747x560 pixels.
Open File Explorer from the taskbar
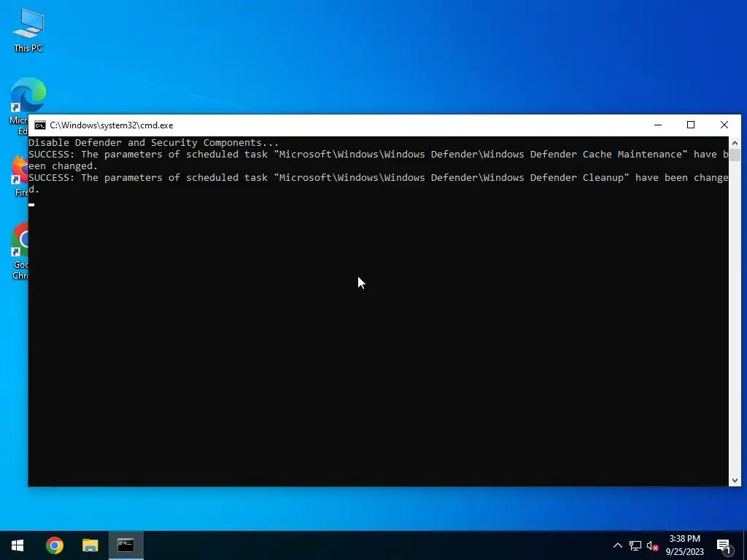(x=90, y=545)
